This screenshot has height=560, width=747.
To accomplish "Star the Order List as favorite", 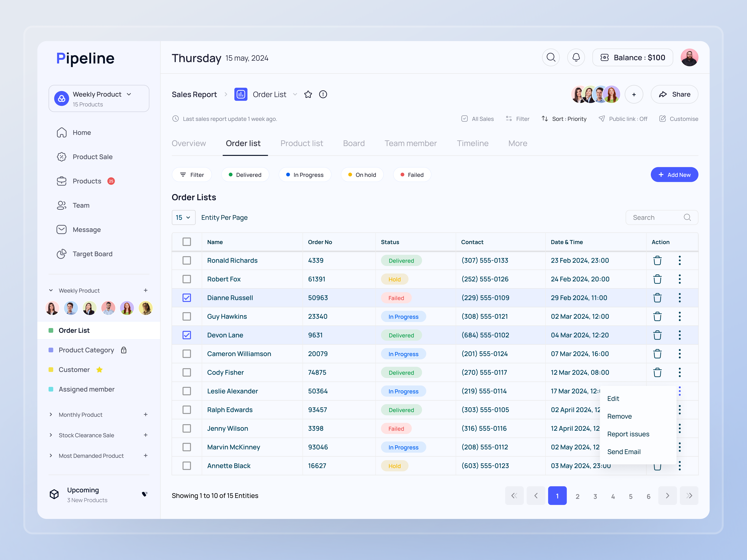I will [x=308, y=94].
